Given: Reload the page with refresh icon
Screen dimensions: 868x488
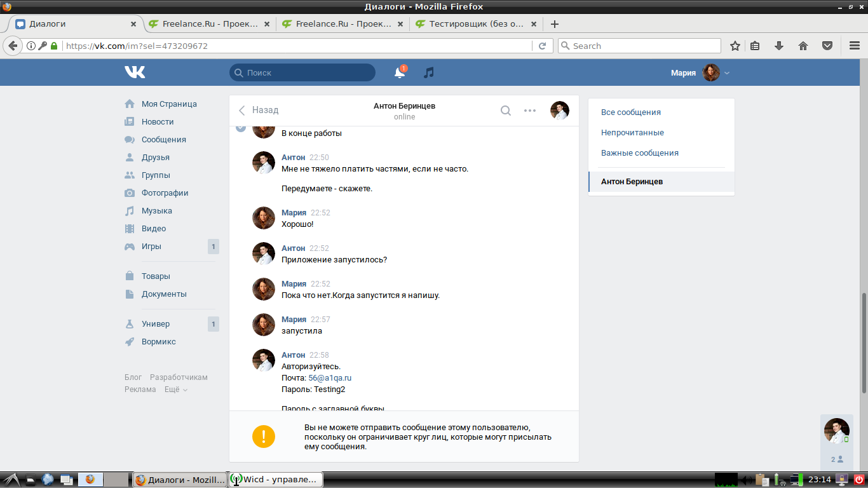Looking at the screenshot, I should point(542,46).
